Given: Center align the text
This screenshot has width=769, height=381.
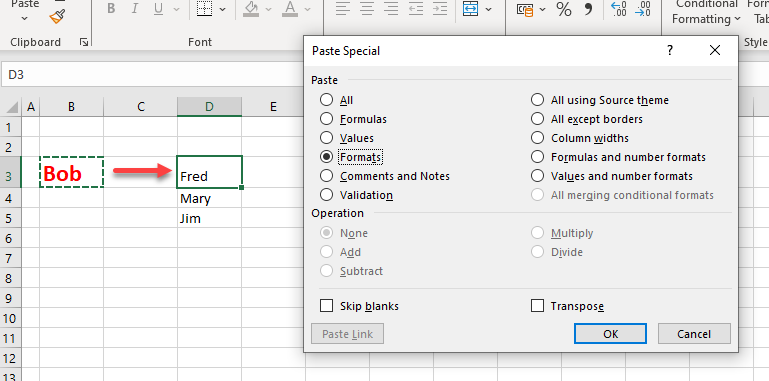Looking at the screenshot, I should (367, 8).
